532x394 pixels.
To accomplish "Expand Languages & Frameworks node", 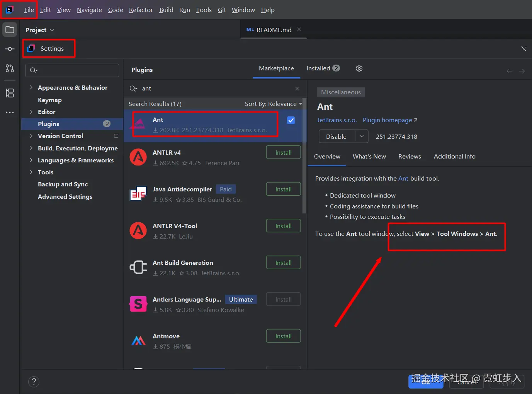I will (x=31, y=160).
